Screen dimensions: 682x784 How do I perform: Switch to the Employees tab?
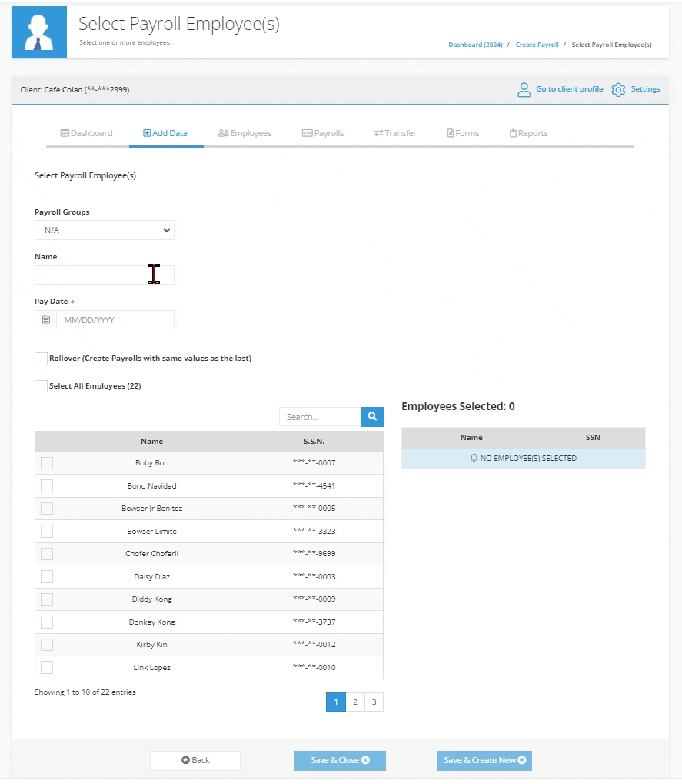point(245,132)
